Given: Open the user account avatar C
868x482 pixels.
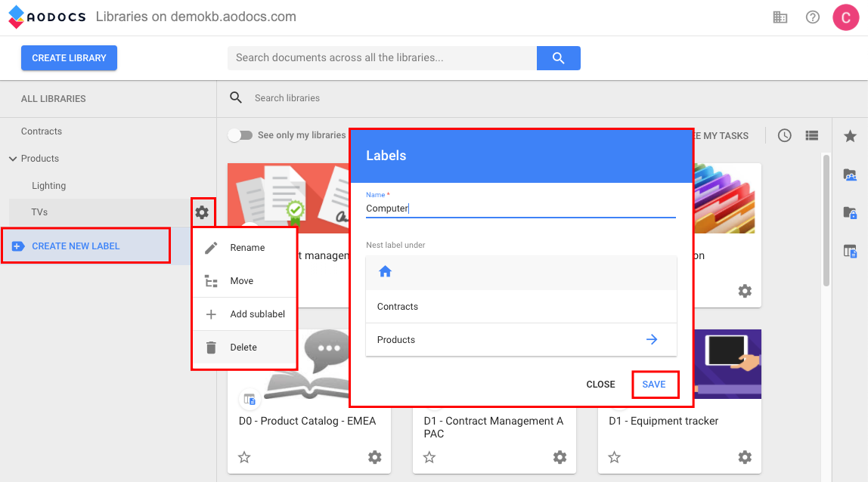Looking at the screenshot, I should (x=846, y=17).
